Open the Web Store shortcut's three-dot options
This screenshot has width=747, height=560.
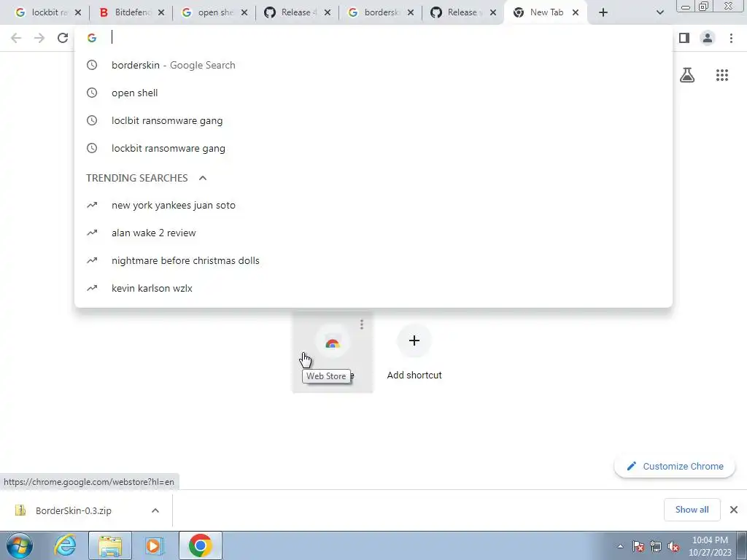coord(362,324)
